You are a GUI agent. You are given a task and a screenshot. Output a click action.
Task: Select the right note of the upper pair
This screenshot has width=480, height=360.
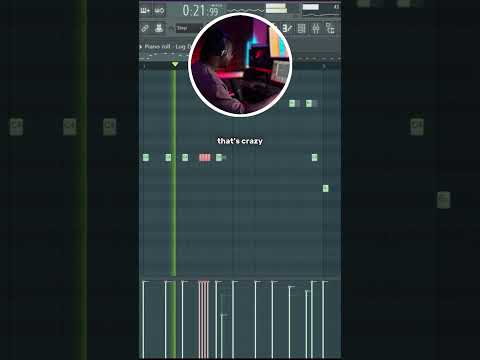(x=309, y=104)
